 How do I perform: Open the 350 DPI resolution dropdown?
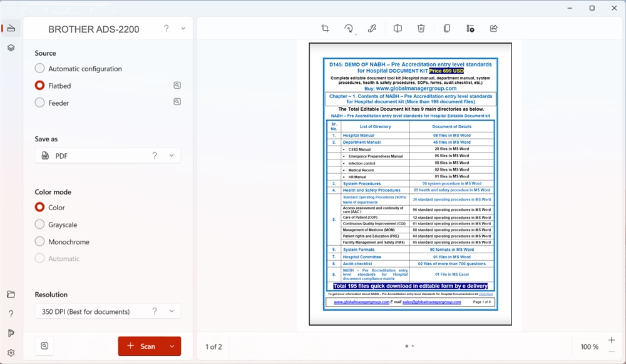108,311
